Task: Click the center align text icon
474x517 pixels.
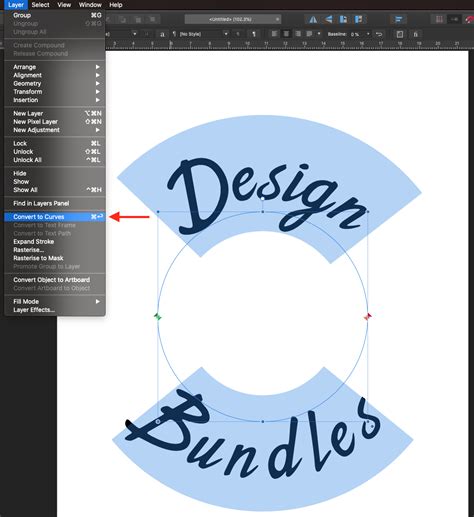Action: point(286,34)
